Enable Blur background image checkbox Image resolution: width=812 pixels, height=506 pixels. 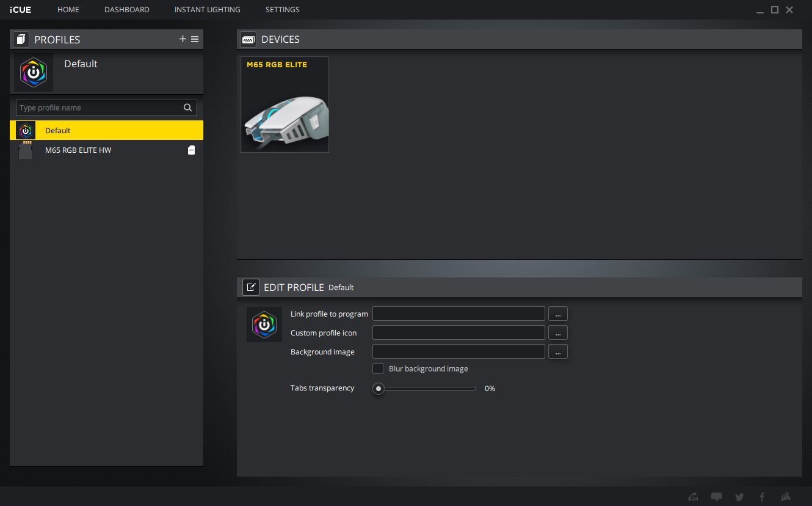[378, 369]
